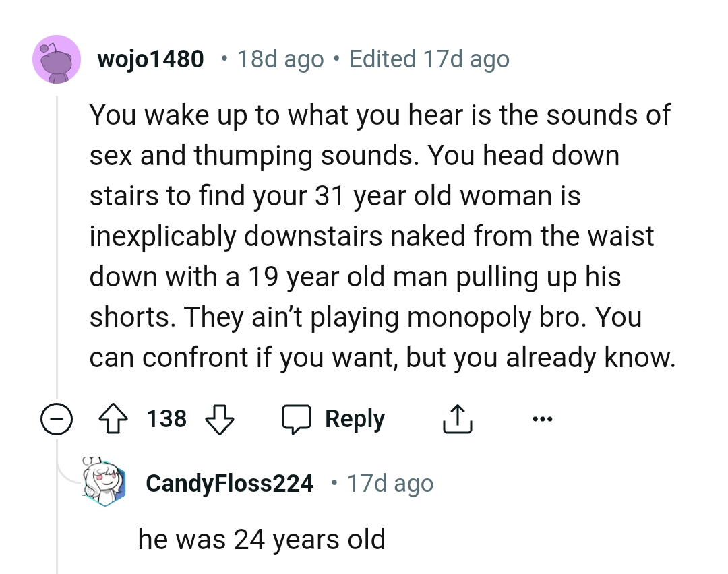Click the speech bubble icon beside Reply
Viewport: 728px width, 574px height.
(x=295, y=419)
